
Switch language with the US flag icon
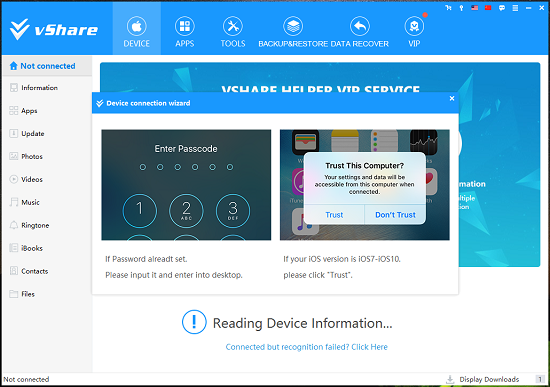pyautogui.click(x=475, y=8)
